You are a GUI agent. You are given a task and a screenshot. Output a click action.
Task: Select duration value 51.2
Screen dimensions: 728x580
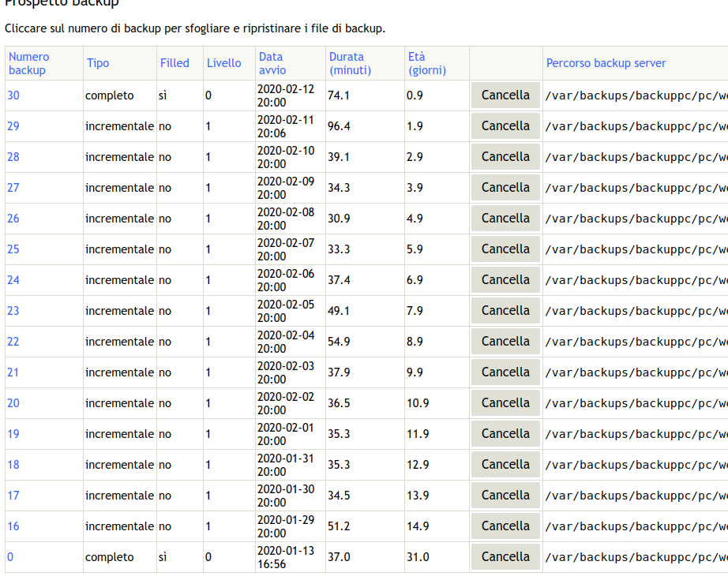(339, 526)
